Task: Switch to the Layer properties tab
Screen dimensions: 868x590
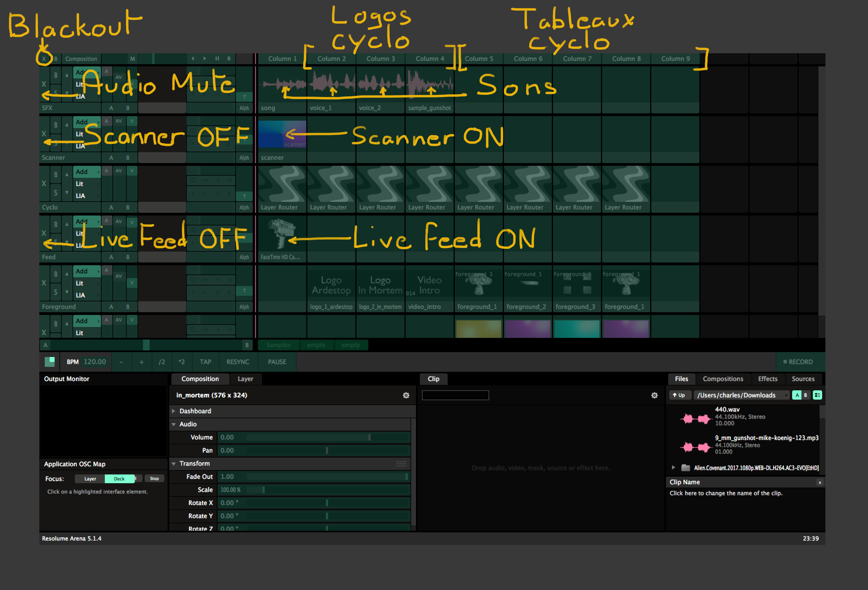Action: point(245,379)
